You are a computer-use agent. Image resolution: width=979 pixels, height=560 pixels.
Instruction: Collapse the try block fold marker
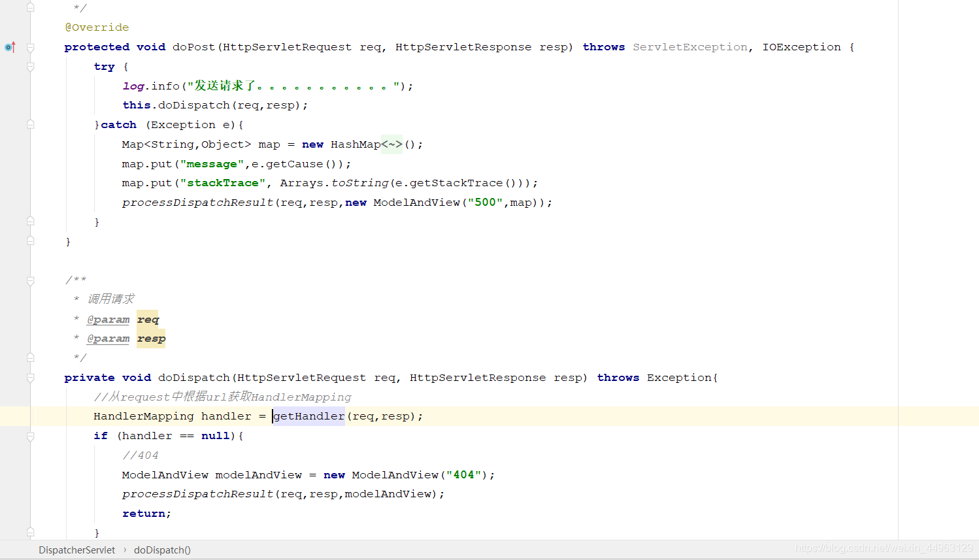point(30,67)
